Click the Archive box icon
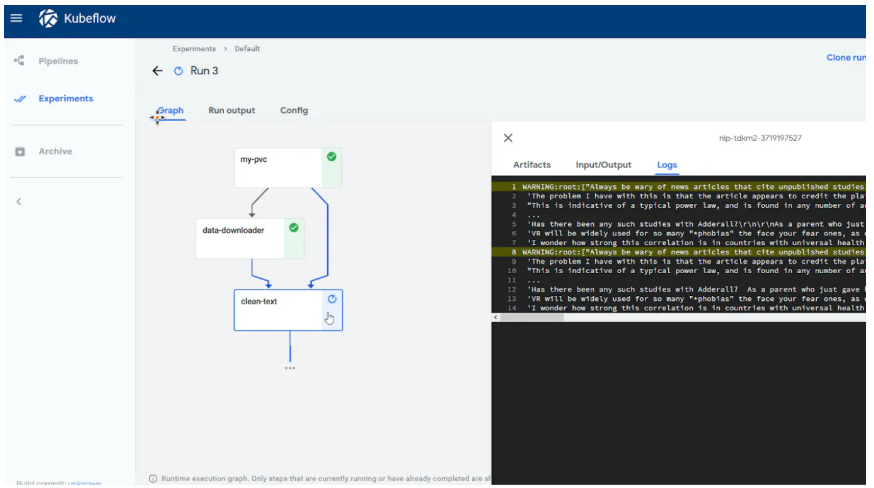Viewport: 874px width, 488px height. coord(20,151)
